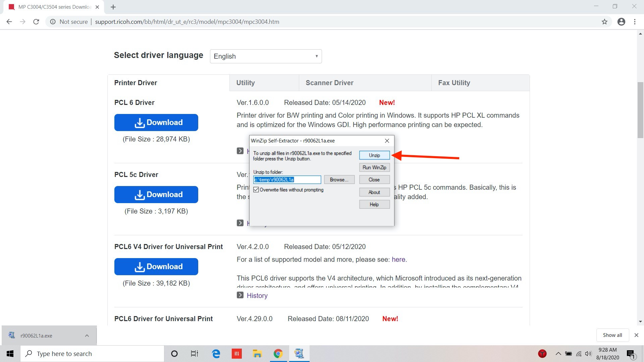Download the PCL 6 Driver
This screenshot has height=362, width=644.
click(x=156, y=122)
